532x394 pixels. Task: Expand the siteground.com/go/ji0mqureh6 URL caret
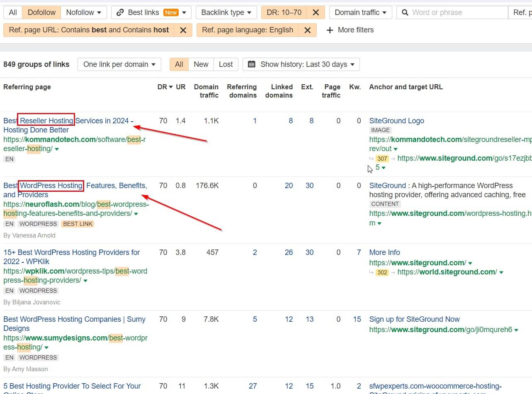tap(516, 330)
